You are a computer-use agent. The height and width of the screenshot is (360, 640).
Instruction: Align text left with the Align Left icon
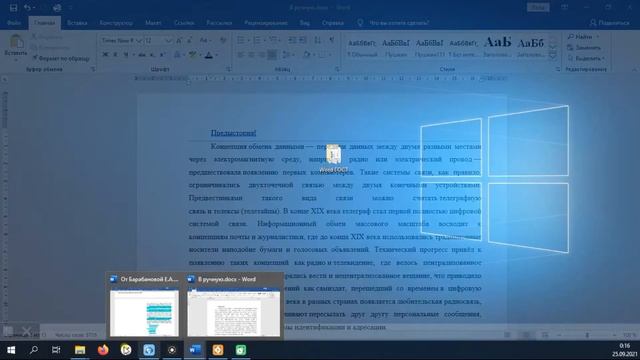pos(241,55)
